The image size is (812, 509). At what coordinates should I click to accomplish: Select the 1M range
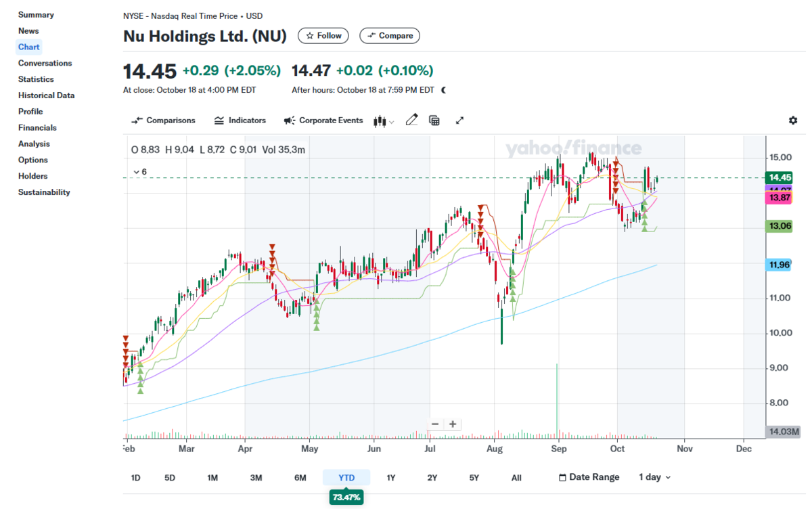[212, 478]
